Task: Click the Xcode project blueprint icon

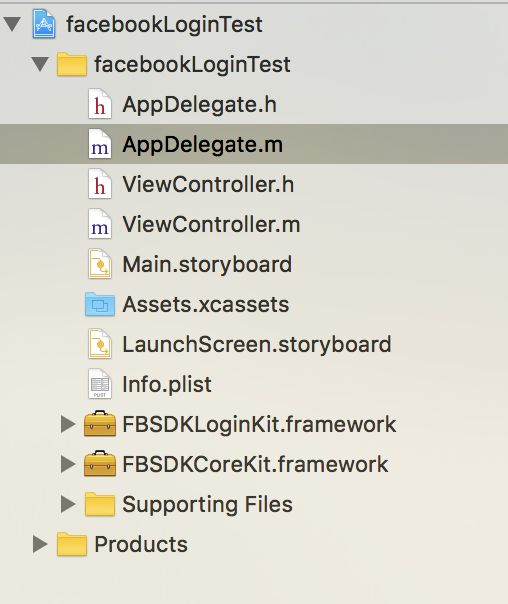Action: (x=44, y=24)
